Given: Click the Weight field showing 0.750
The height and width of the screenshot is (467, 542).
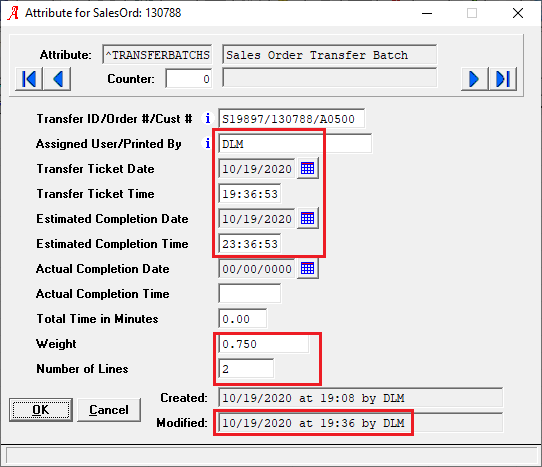Looking at the screenshot, I should point(264,344).
